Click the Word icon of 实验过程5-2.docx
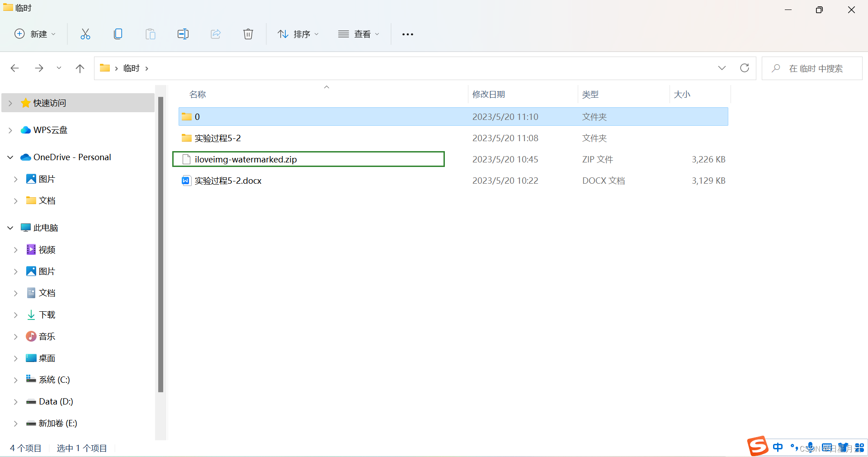This screenshot has width=868, height=457. (186, 181)
